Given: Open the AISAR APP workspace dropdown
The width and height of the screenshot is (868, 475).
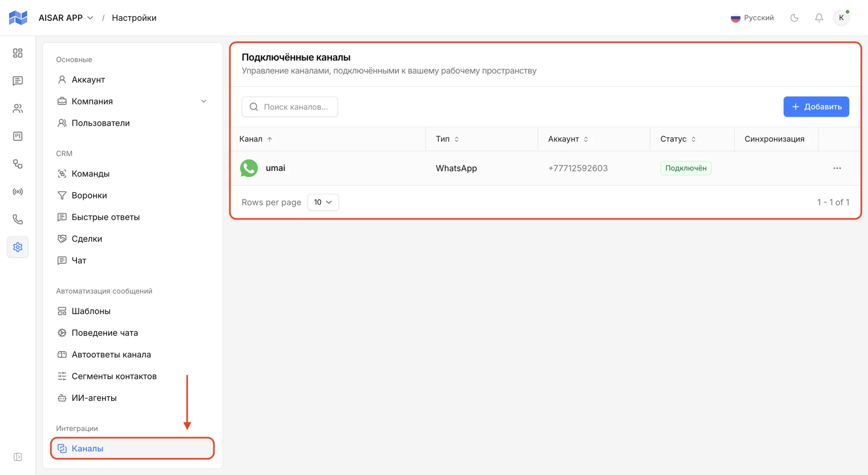Looking at the screenshot, I should coord(66,18).
